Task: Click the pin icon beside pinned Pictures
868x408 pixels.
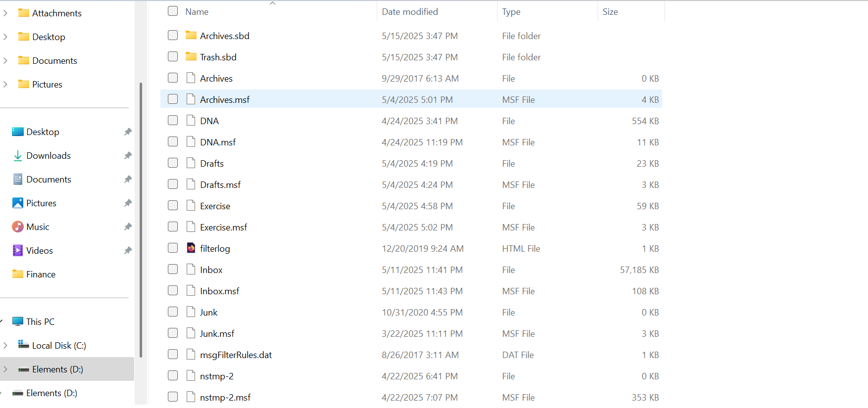Action: pos(128,203)
